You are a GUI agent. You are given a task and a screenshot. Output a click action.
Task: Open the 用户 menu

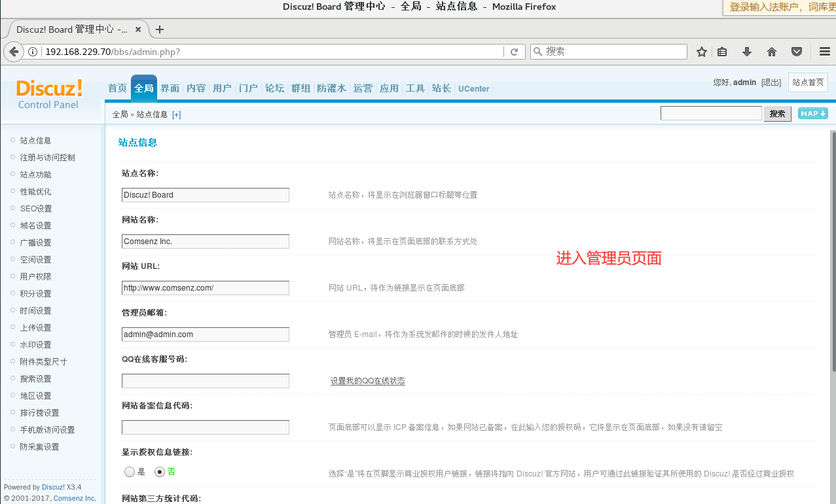pos(222,88)
